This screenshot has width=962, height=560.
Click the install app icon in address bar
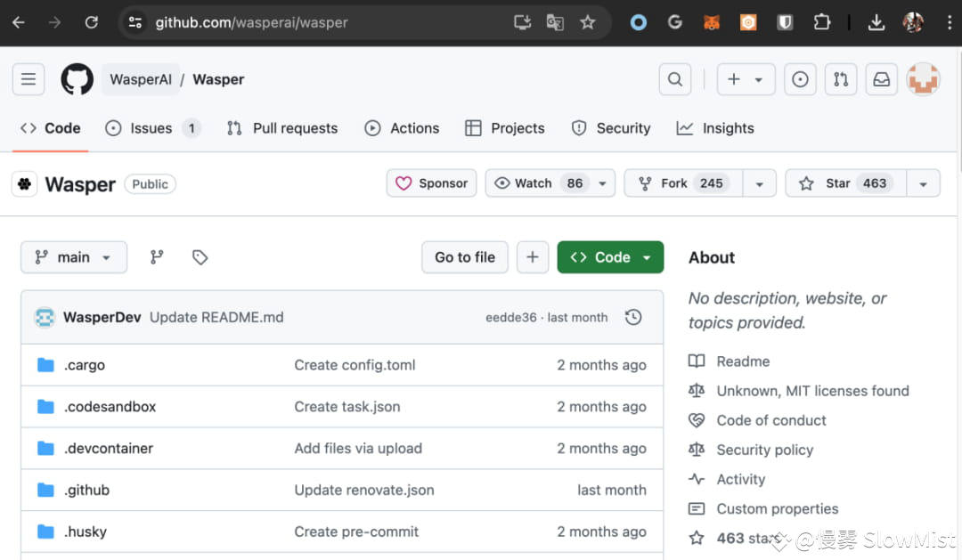click(x=522, y=22)
